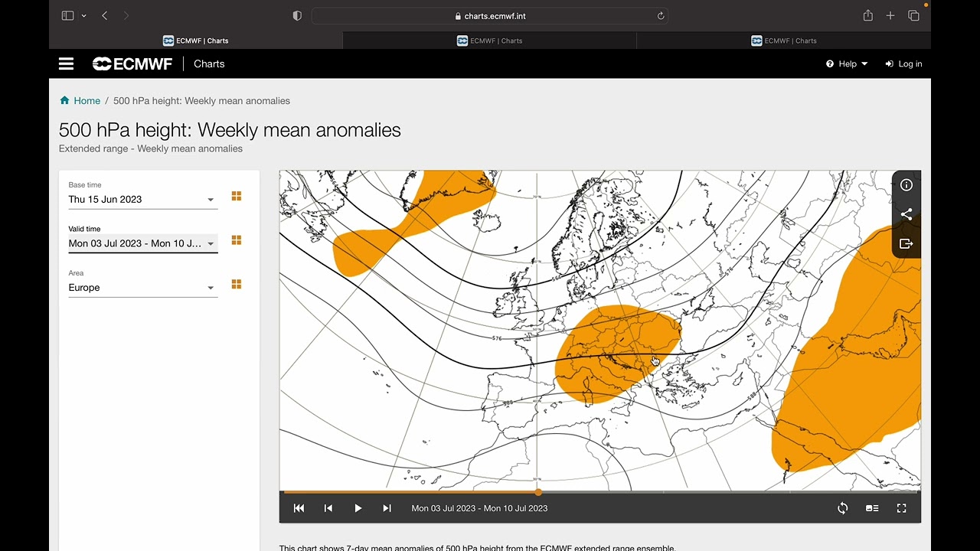Click the export chart icon
The image size is (980, 551).
(x=906, y=243)
